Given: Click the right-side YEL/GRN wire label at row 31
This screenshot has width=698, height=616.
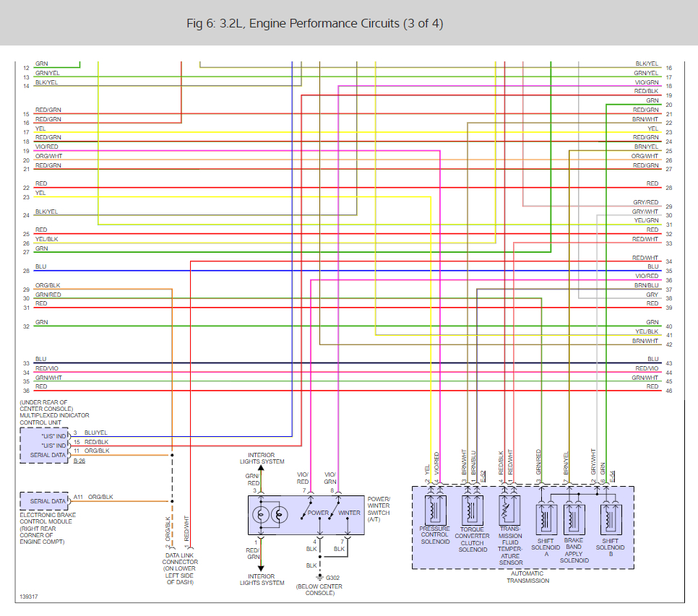Looking at the screenshot, I should pos(647,220).
